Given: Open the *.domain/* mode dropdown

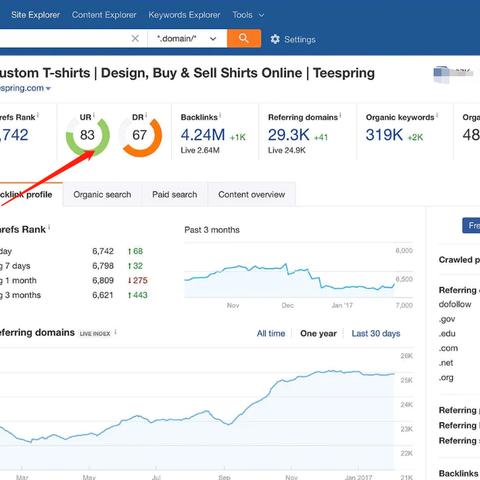Looking at the screenshot, I should tap(187, 38).
